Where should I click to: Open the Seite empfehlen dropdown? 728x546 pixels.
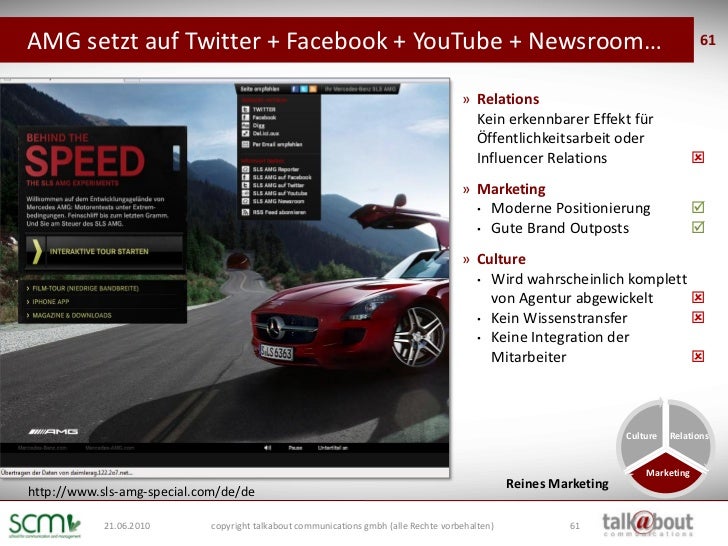coord(260,89)
